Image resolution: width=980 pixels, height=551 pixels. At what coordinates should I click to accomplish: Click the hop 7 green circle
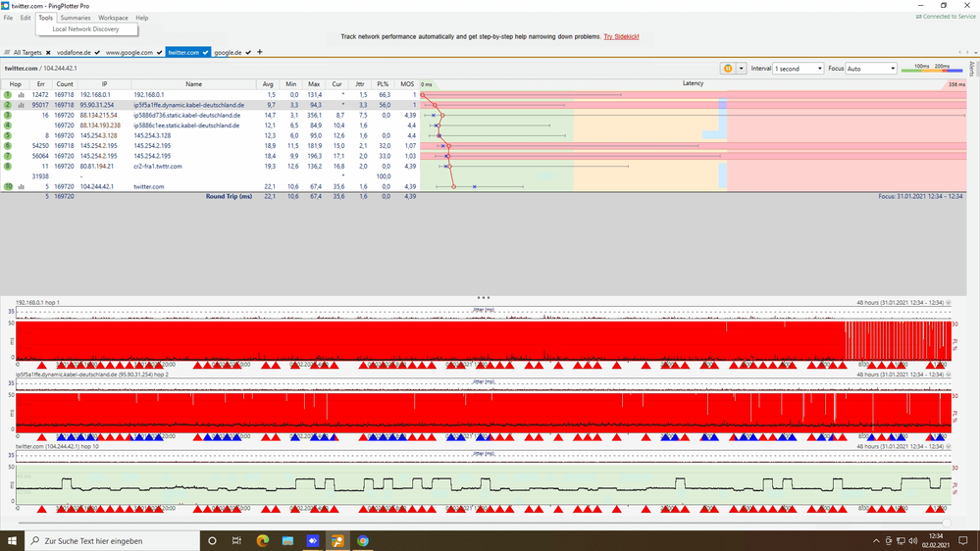pos(8,156)
